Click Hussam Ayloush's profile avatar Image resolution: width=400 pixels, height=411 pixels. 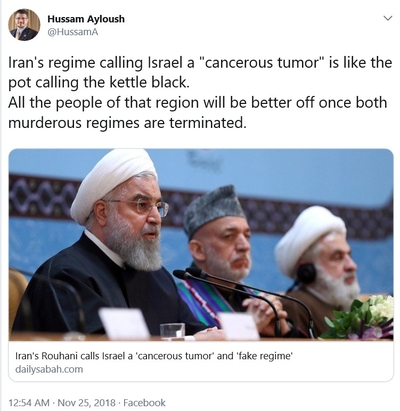[24, 25]
